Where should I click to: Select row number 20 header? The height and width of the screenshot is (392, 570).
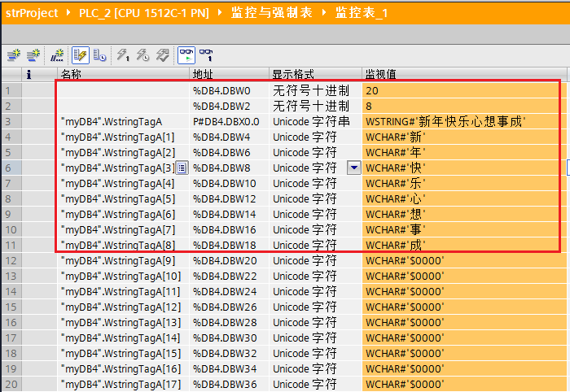[11, 384]
